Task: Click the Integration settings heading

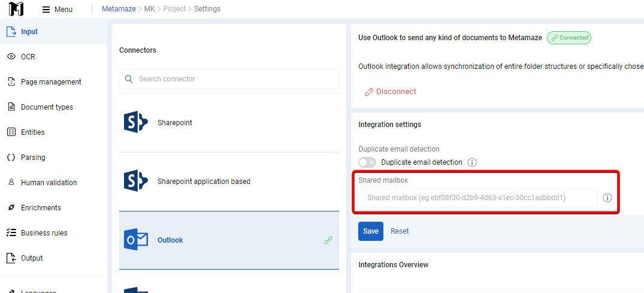Action: [390, 124]
